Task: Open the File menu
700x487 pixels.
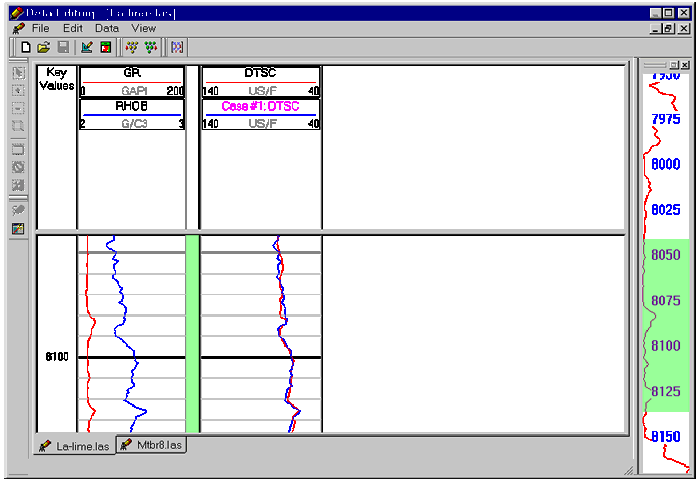Action: pyautogui.click(x=40, y=28)
